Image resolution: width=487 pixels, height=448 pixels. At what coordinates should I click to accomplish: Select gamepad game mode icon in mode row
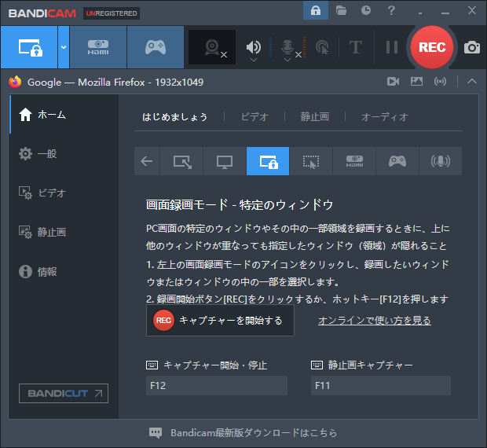[x=397, y=161]
